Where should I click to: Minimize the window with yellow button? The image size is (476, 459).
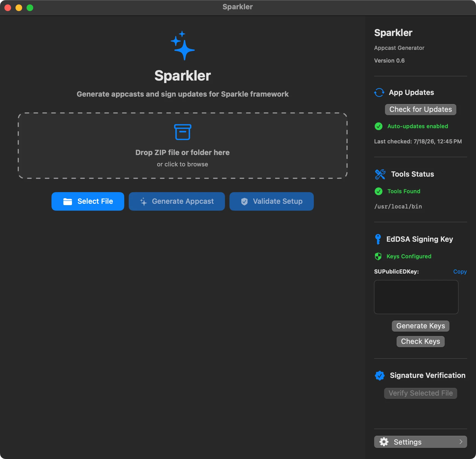pyautogui.click(x=19, y=8)
